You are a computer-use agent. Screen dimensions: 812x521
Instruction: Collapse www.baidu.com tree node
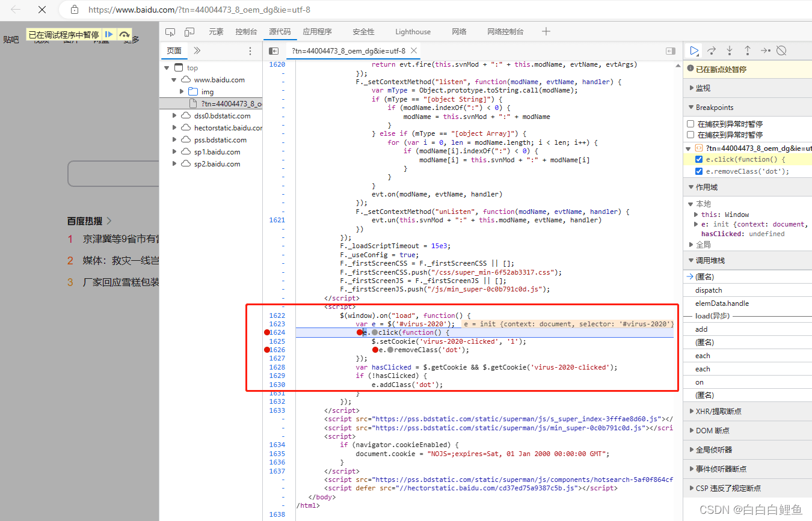174,80
